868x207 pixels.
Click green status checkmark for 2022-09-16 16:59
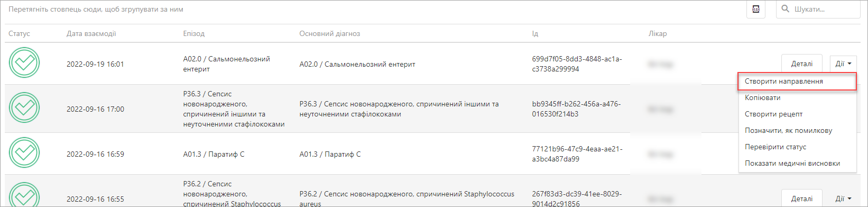(x=24, y=153)
